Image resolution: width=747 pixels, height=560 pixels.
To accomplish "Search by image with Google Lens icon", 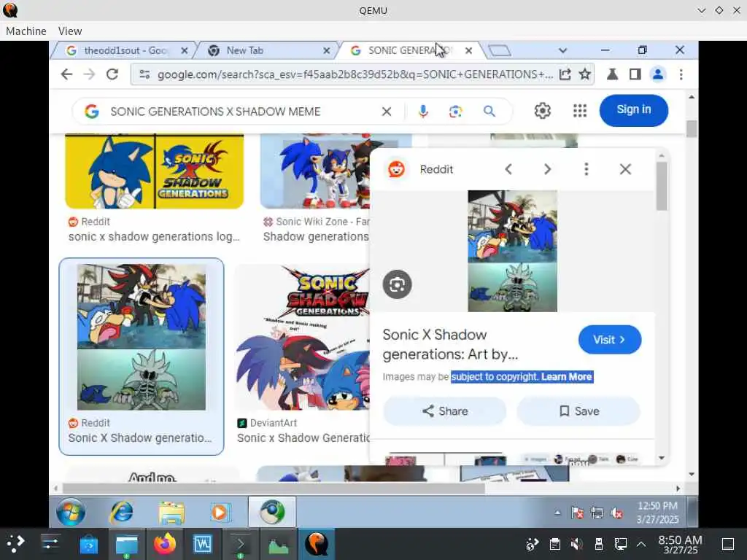I will [455, 112].
